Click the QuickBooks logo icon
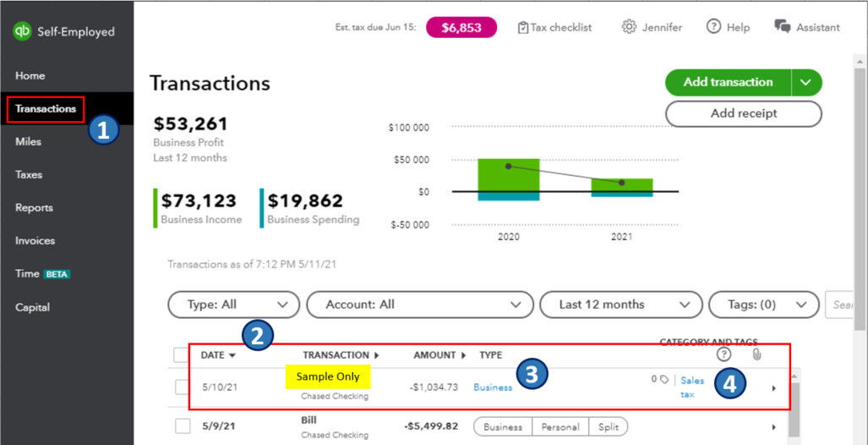868x445 pixels. pos(22,31)
